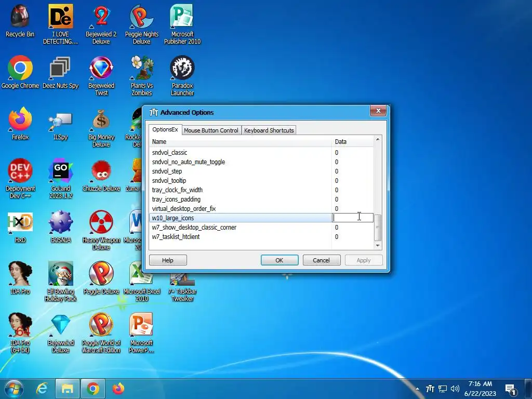The image size is (532, 399).
Task: Select the w10_large_icons option name
Action: [173, 218]
